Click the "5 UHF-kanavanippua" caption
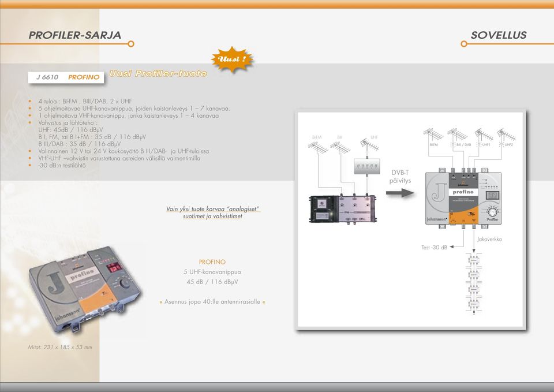 212,272
